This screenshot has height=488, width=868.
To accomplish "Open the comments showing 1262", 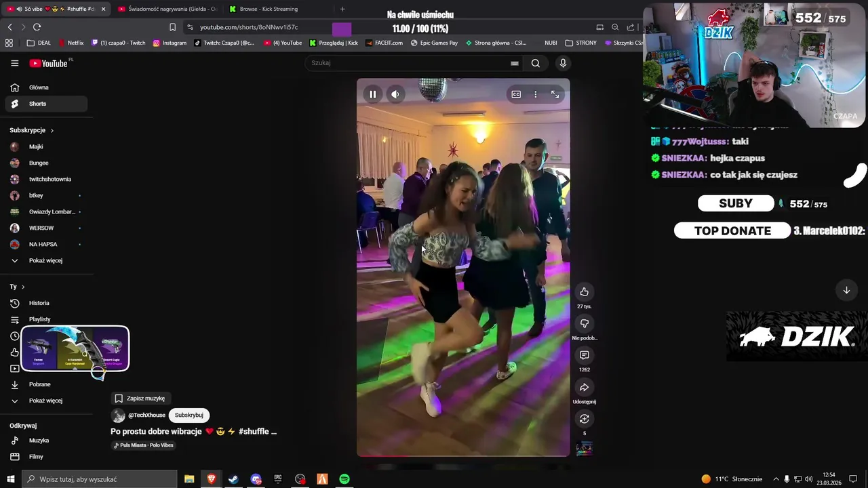I will (584, 355).
